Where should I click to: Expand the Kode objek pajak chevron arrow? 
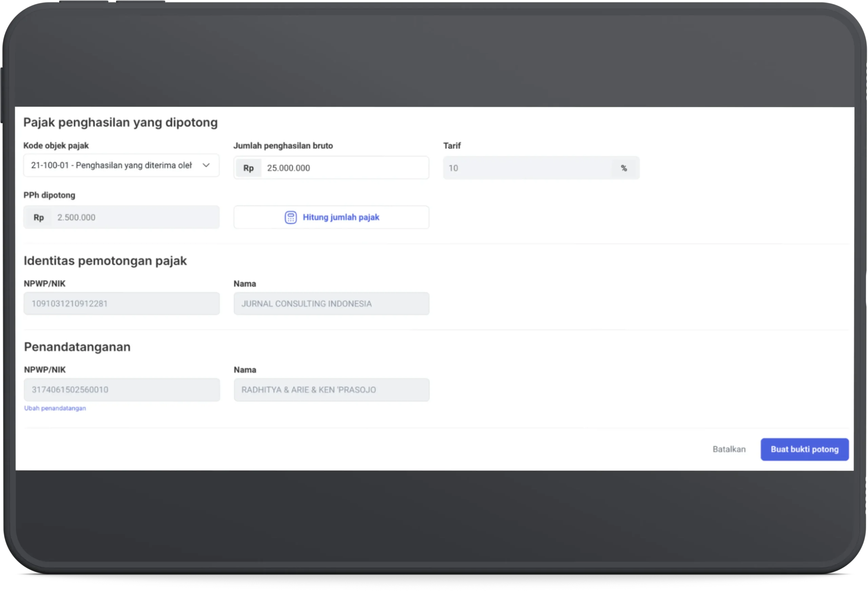206,165
